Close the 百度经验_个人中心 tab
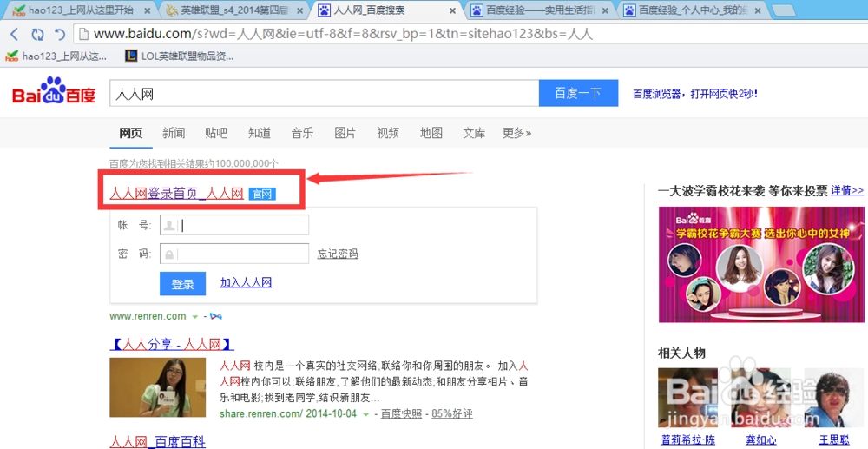 pos(757,10)
